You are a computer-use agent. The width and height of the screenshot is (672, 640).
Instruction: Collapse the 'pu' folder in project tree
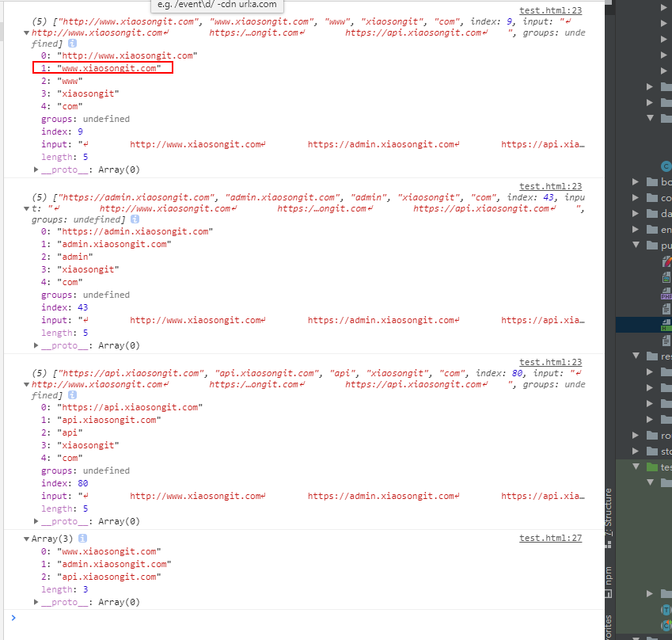click(x=636, y=246)
